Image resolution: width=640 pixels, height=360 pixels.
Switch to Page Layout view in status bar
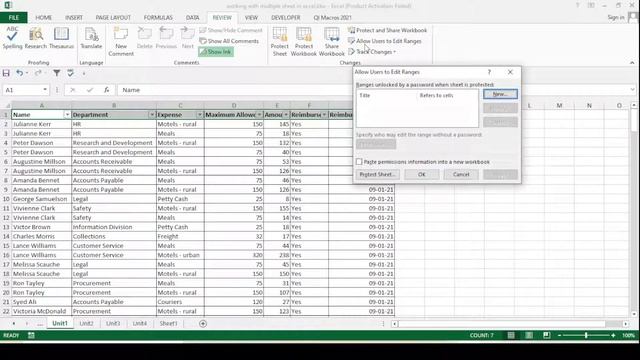pos(529,336)
